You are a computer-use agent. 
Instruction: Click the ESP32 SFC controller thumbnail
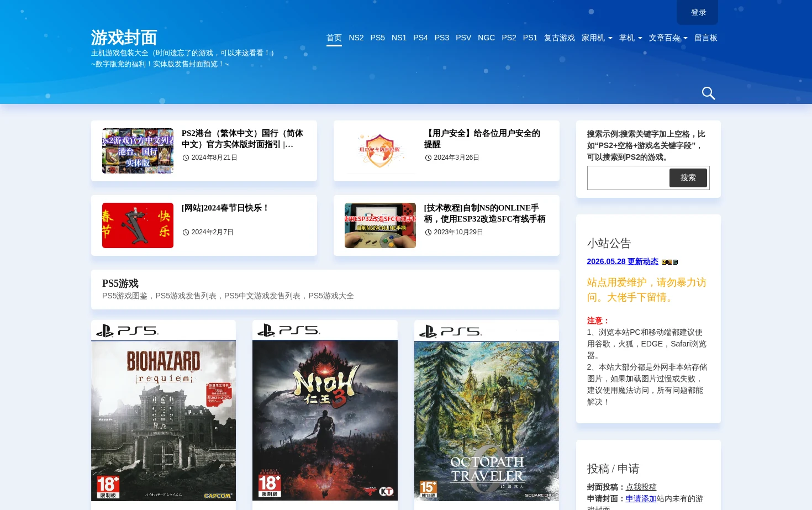click(380, 225)
